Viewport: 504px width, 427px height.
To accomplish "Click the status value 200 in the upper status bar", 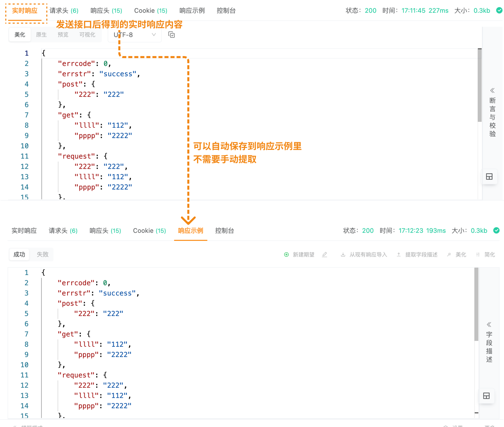I will [370, 11].
